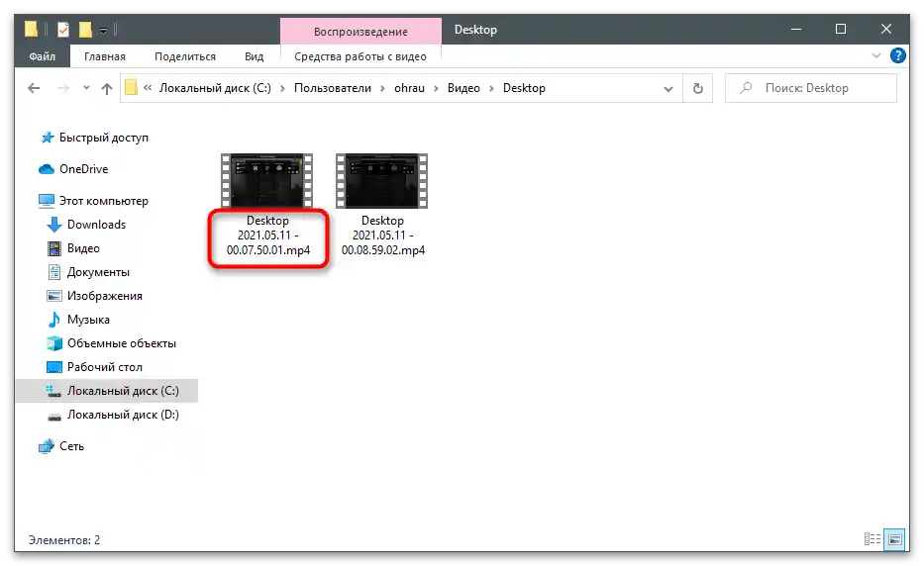The image size is (924, 566).
Task: Click the Локальный диск (D:) drive icon
Action: (x=54, y=417)
